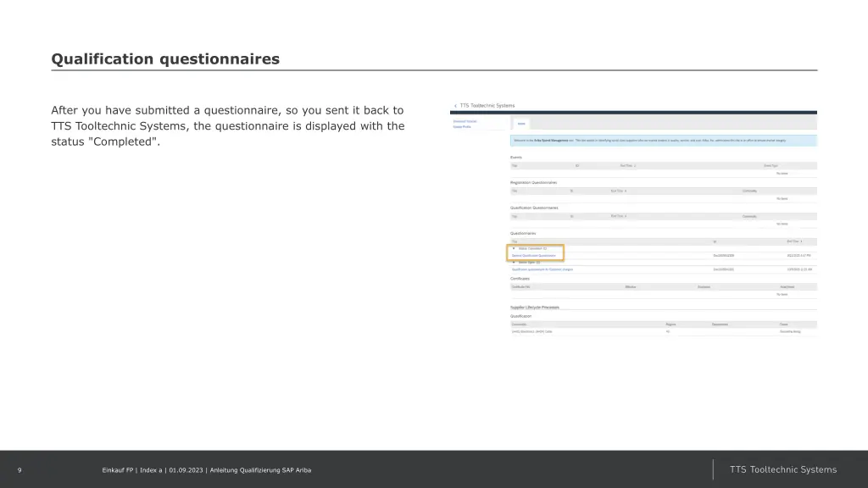
Task: Click the Questionnaires section heading
Action: point(523,234)
